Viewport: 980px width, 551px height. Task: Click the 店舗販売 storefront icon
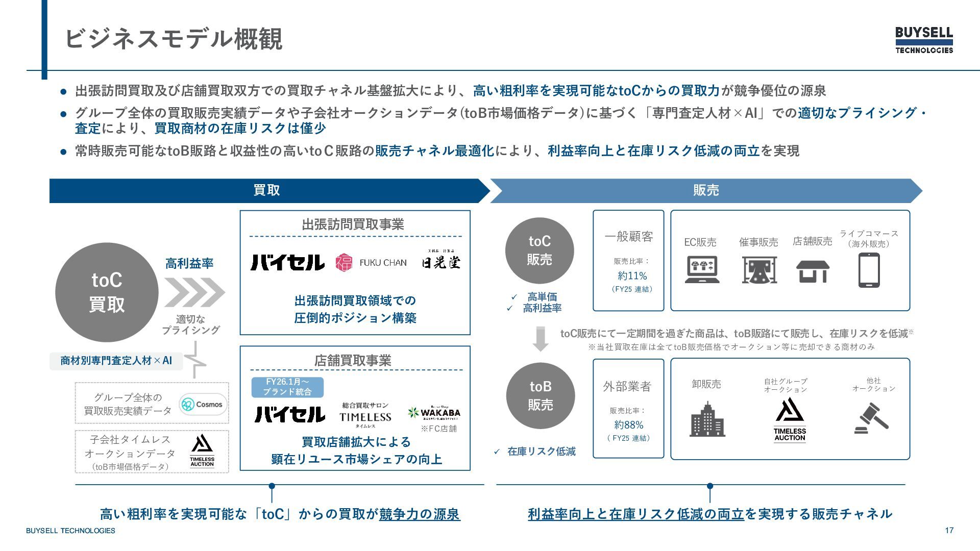click(813, 271)
